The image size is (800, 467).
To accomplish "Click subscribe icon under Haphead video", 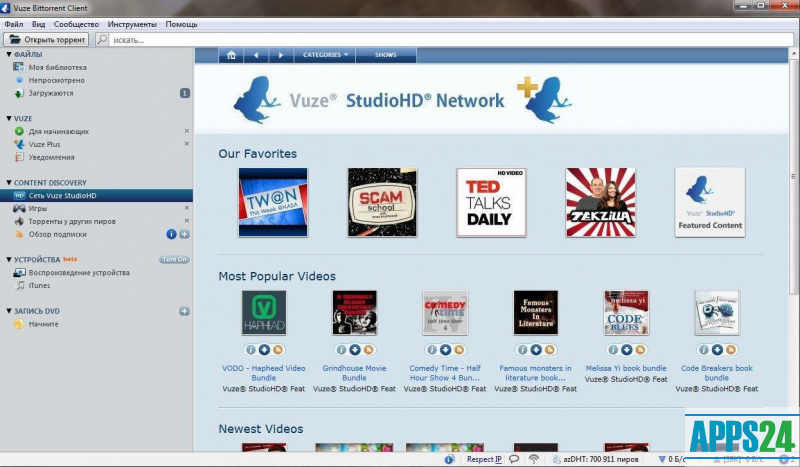I will 278,350.
